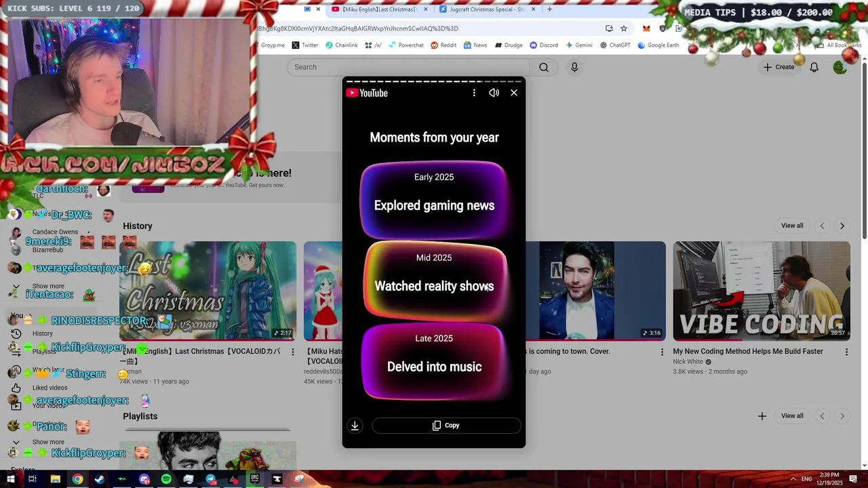The height and width of the screenshot is (488, 868).
Task: Open My New Coding Method video title
Action: point(748,352)
